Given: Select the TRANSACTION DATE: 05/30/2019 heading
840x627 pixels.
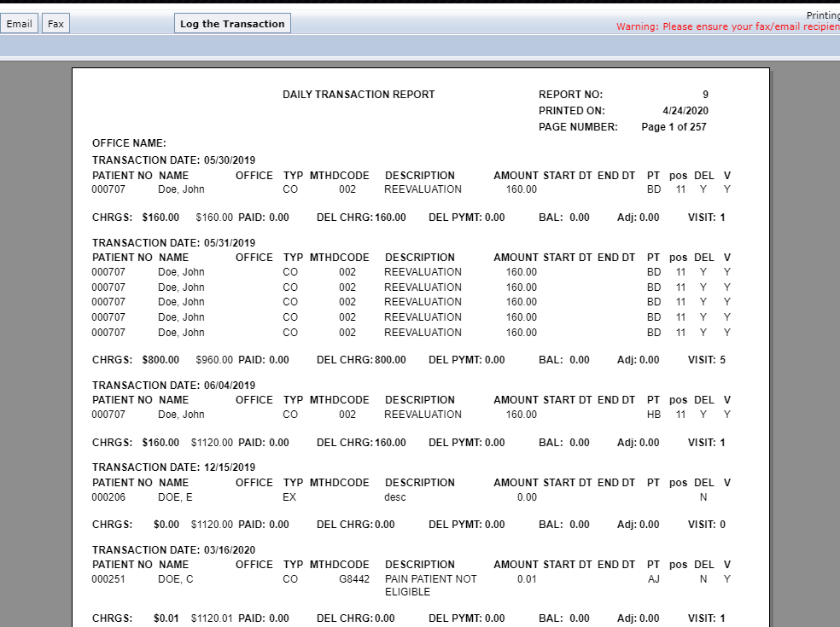Looking at the screenshot, I should click(x=173, y=160).
